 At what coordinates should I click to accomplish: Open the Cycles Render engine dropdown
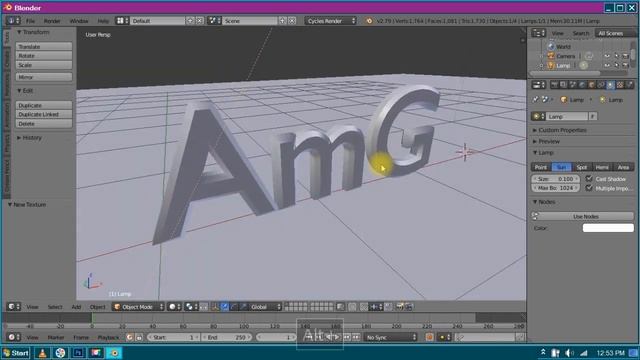click(331, 20)
